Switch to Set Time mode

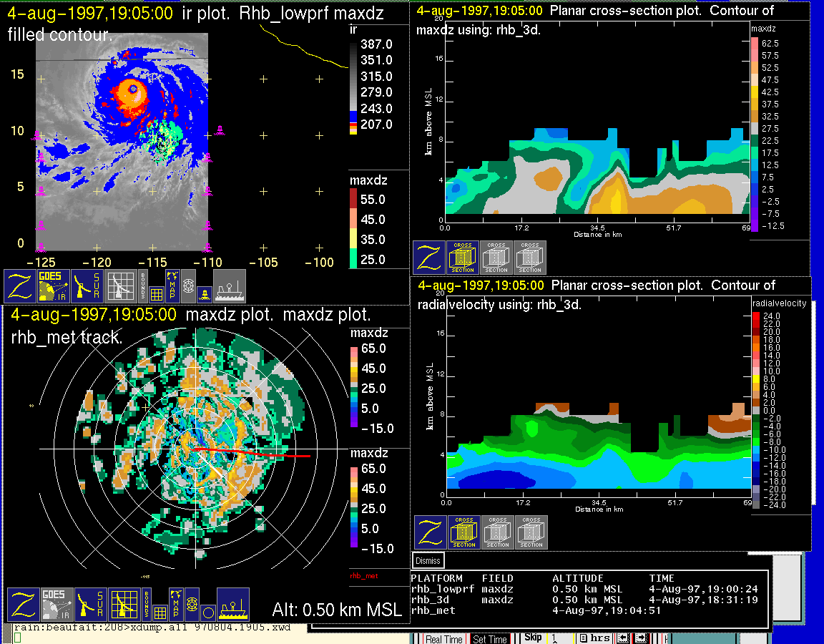(489, 639)
